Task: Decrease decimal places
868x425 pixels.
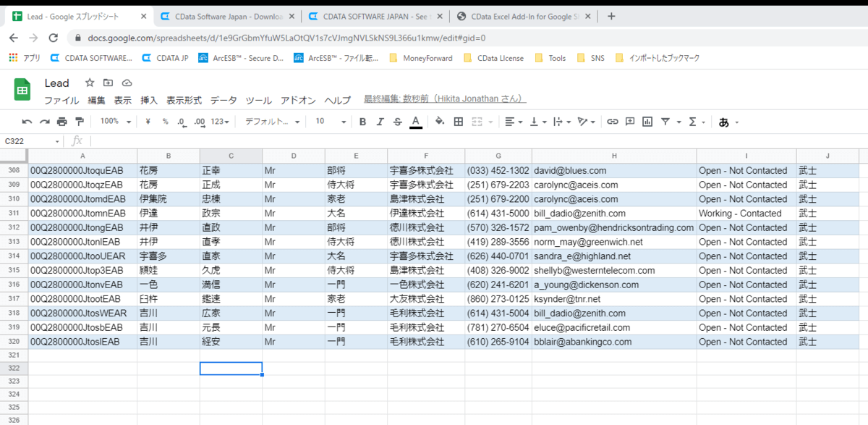Action: [x=182, y=122]
